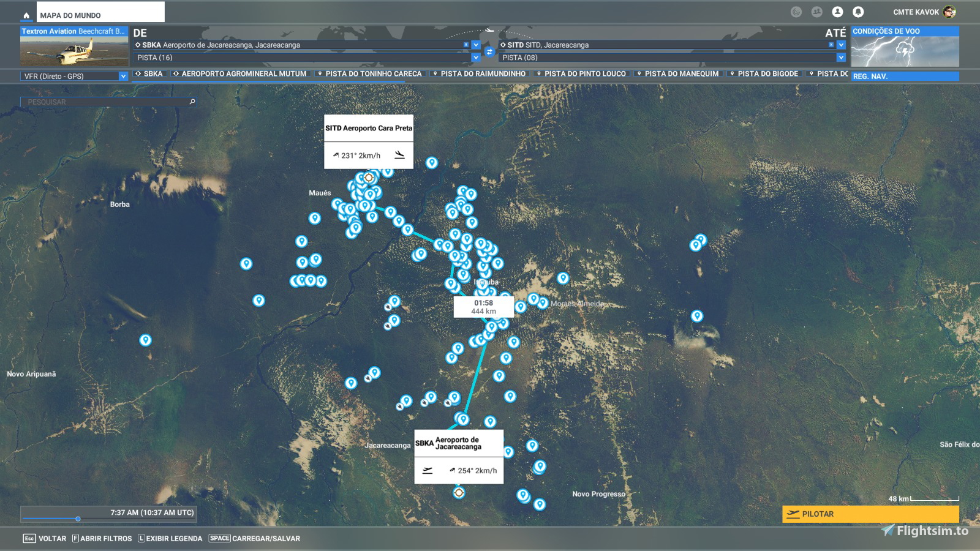The width and height of the screenshot is (980, 551).
Task: Expand arrival airport dropdown
Action: pyautogui.click(x=841, y=45)
